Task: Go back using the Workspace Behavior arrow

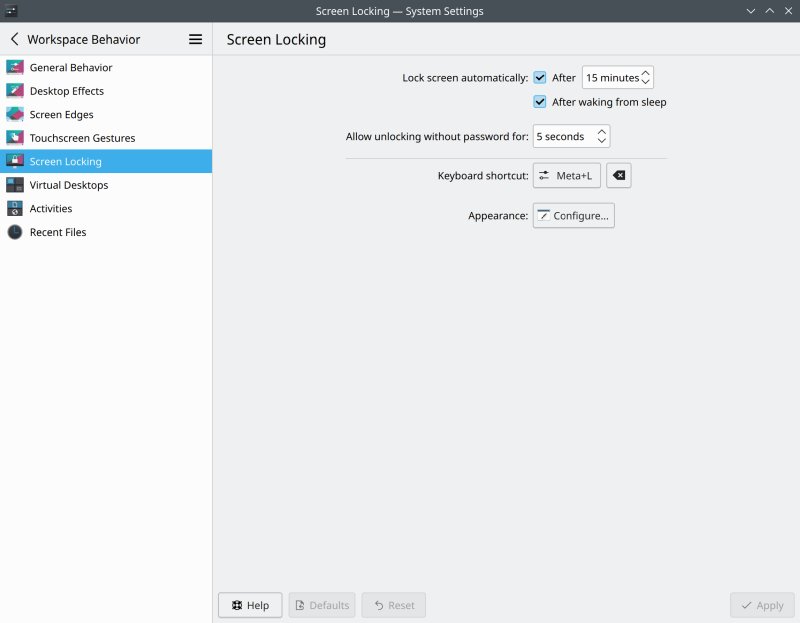Action: tap(15, 39)
